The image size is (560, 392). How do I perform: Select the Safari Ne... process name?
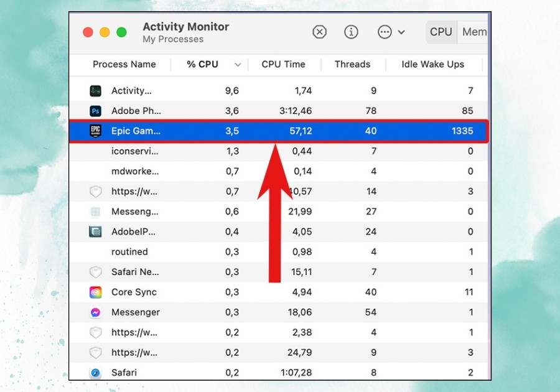(135, 272)
